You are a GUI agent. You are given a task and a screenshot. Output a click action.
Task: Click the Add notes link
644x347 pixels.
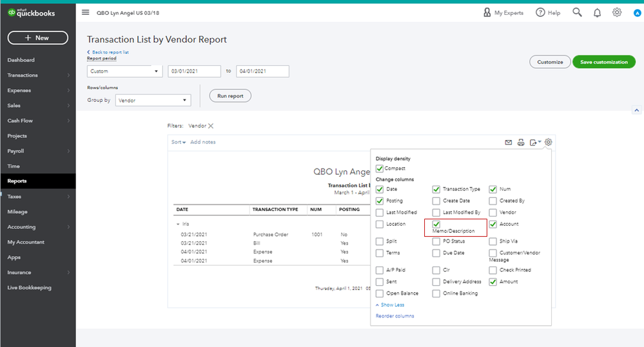coord(203,142)
